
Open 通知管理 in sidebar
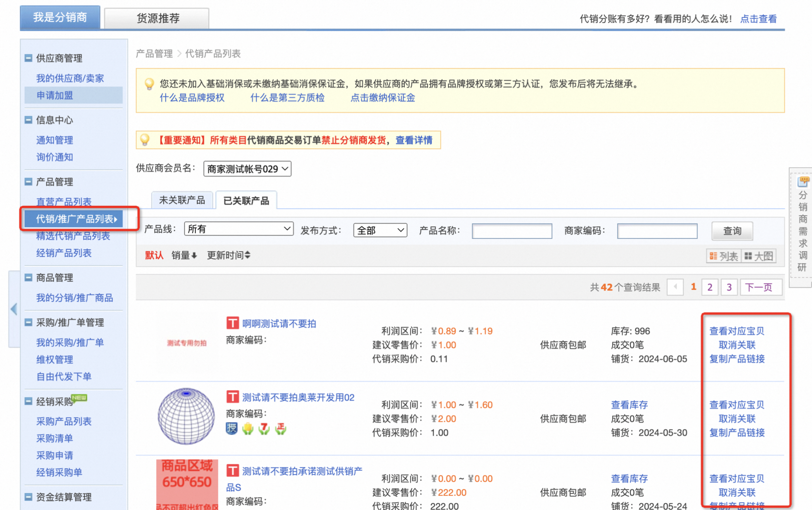55,140
